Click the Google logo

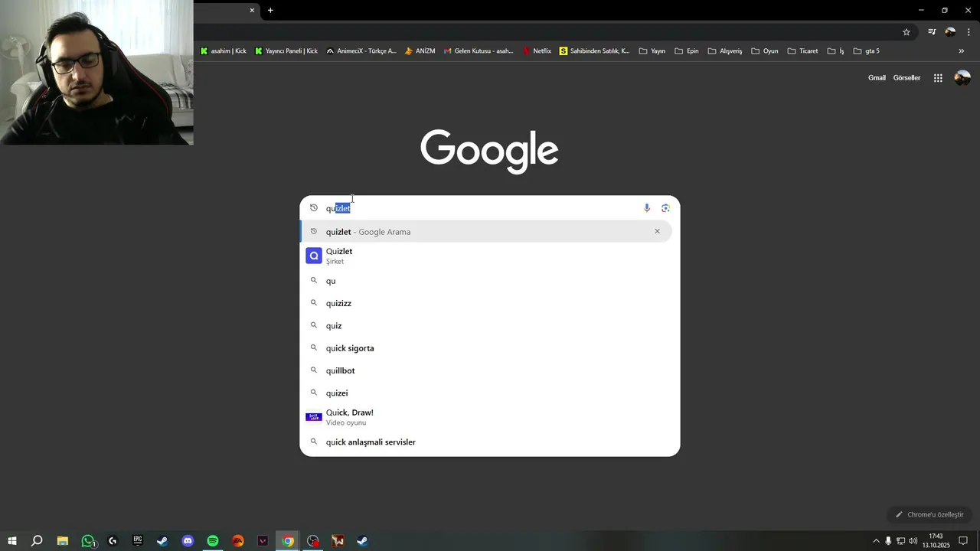(489, 151)
